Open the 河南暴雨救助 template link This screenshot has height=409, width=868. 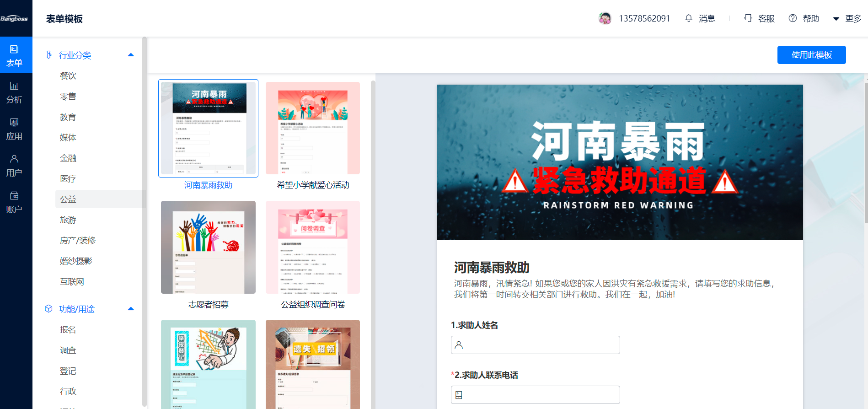[208, 185]
